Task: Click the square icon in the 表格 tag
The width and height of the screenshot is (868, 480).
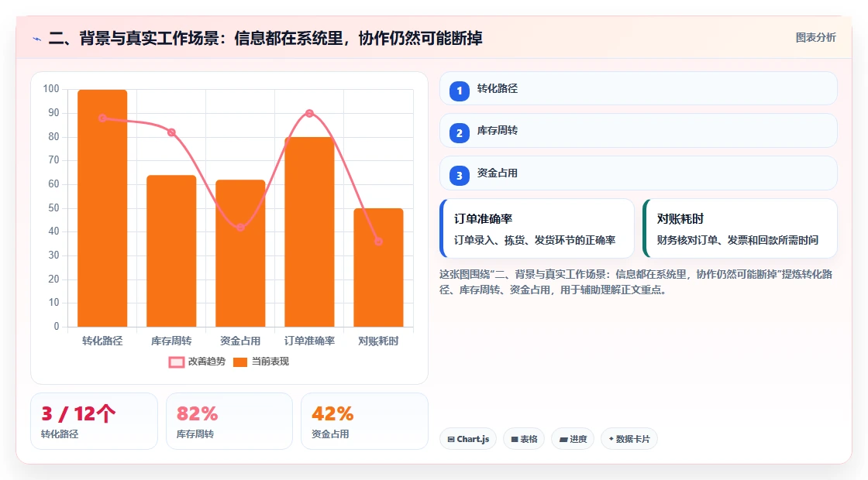Action: (515, 439)
